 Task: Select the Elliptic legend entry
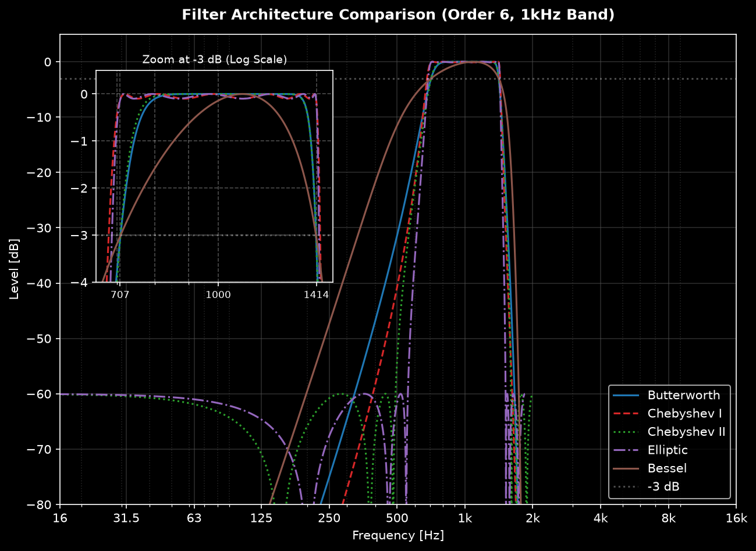click(651, 450)
